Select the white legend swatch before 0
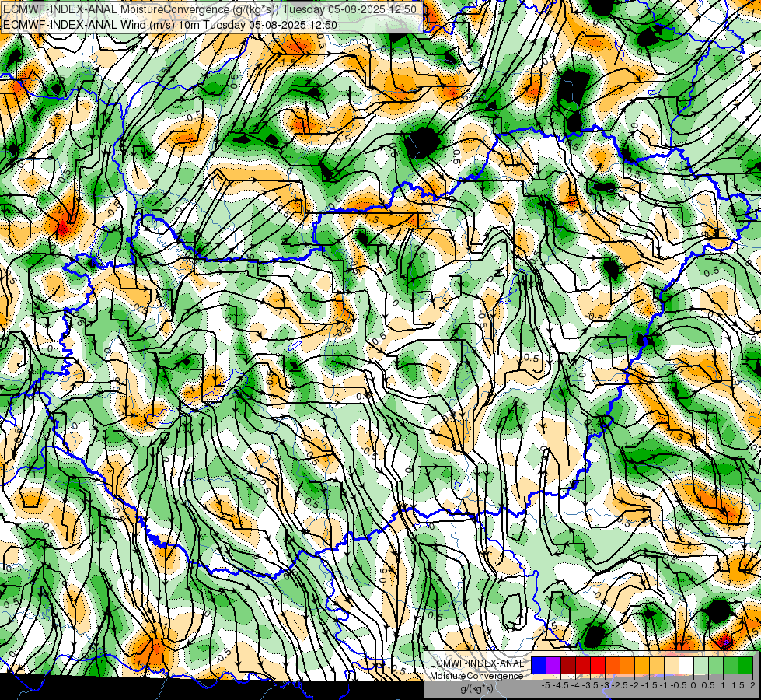Viewport: 761px width, 700px height. click(686, 666)
